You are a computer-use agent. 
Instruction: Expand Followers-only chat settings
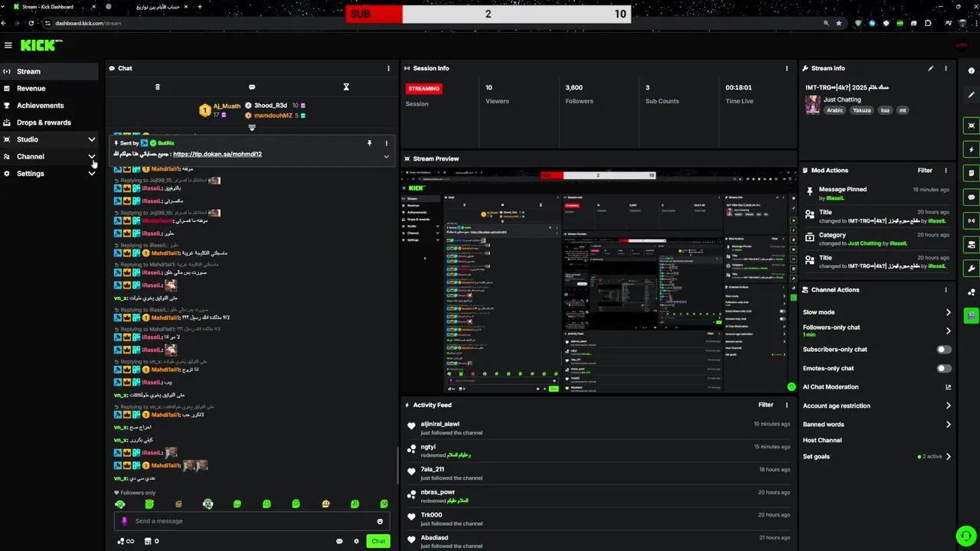(x=948, y=331)
